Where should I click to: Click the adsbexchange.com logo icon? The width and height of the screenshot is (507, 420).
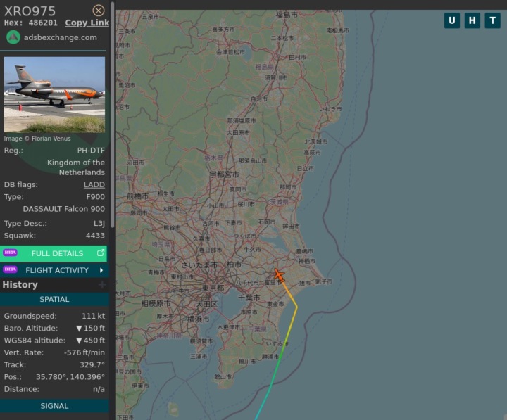[13, 37]
